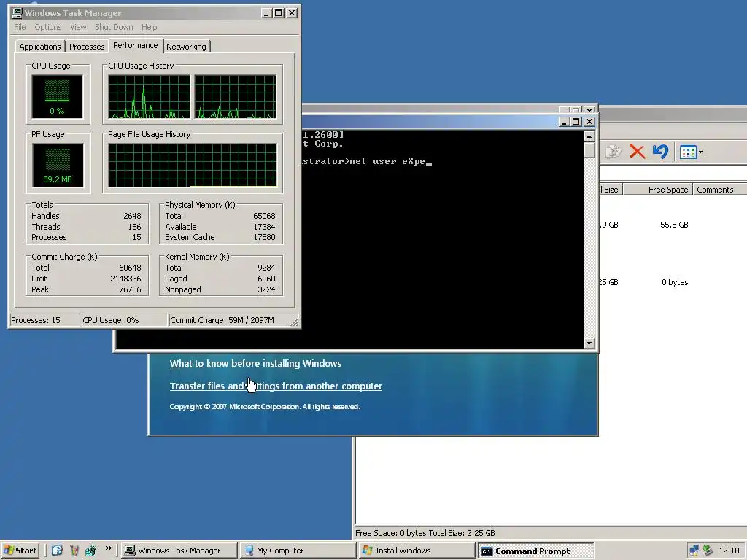The image size is (747, 560).
Task: Click the PF Usage gauge showing 59.2 MB
Action: (58, 166)
